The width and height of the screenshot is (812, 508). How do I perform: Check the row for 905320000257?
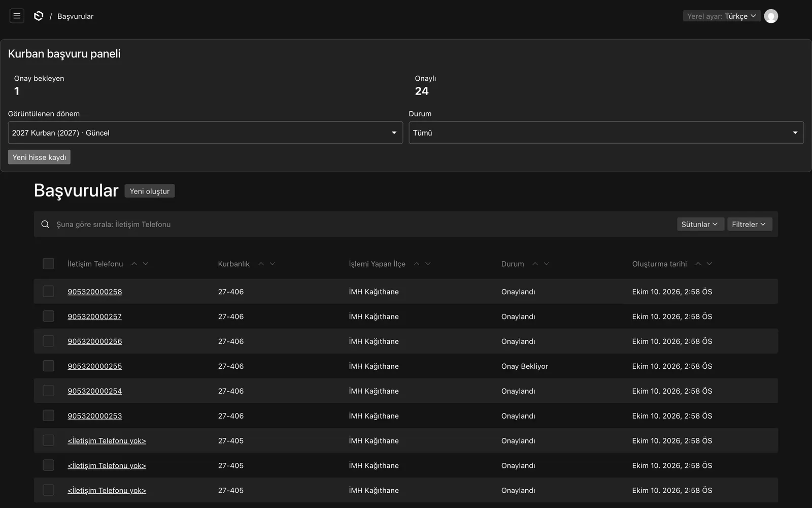(x=48, y=316)
